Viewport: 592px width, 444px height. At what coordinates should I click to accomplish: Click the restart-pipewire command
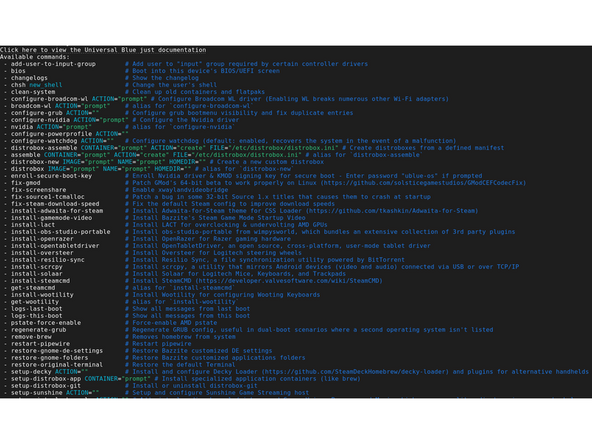click(40, 343)
